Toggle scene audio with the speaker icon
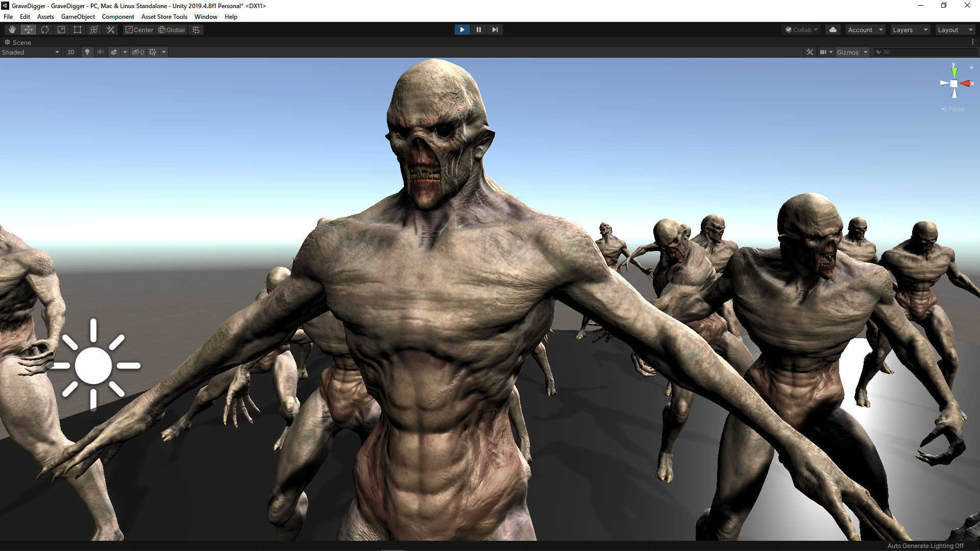980x551 pixels. pyautogui.click(x=101, y=52)
